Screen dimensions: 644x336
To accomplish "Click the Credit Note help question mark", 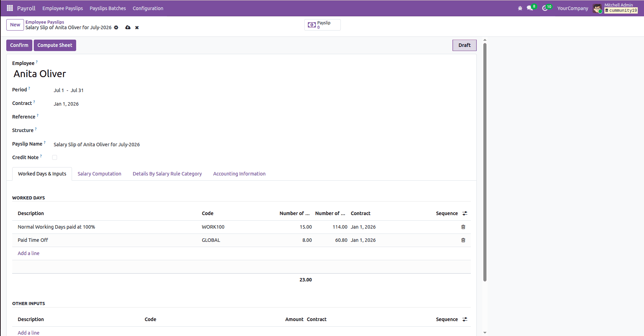I will tap(41, 156).
